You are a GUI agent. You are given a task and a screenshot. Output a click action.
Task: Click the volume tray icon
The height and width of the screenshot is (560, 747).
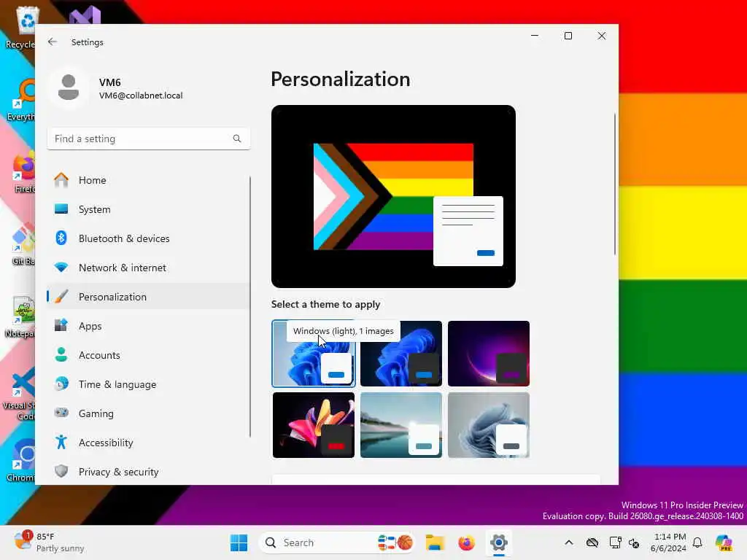[x=634, y=542]
